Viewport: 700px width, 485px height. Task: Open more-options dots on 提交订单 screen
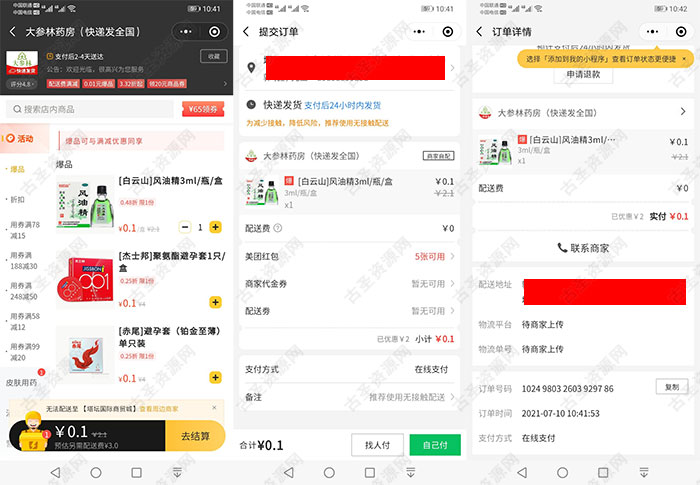(419, 32)
